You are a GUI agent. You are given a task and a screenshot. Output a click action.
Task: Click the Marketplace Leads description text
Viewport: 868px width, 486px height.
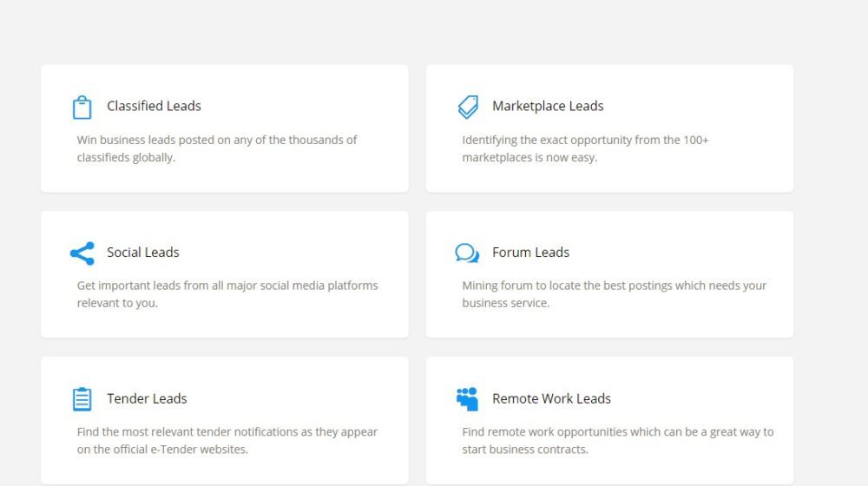tap(585, 148)
